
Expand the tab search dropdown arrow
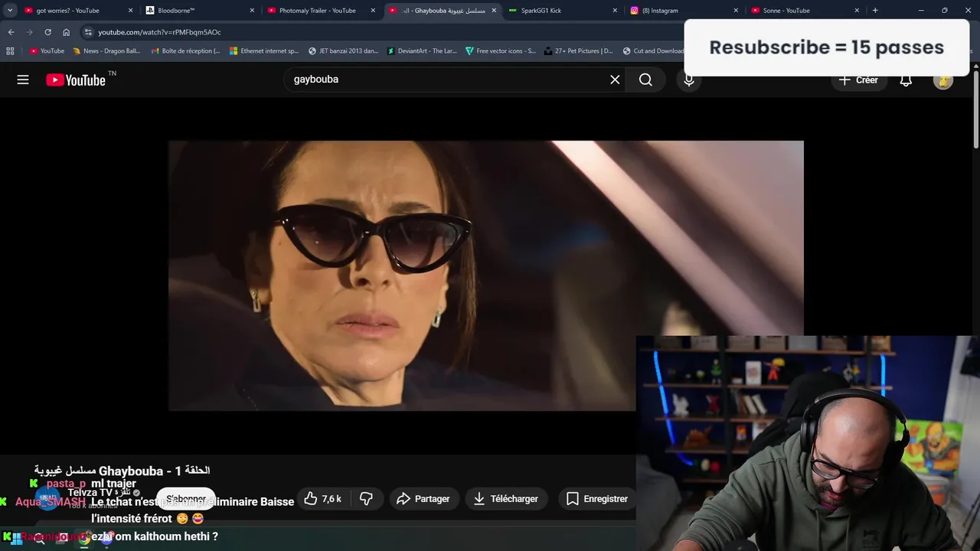(10, 11)
